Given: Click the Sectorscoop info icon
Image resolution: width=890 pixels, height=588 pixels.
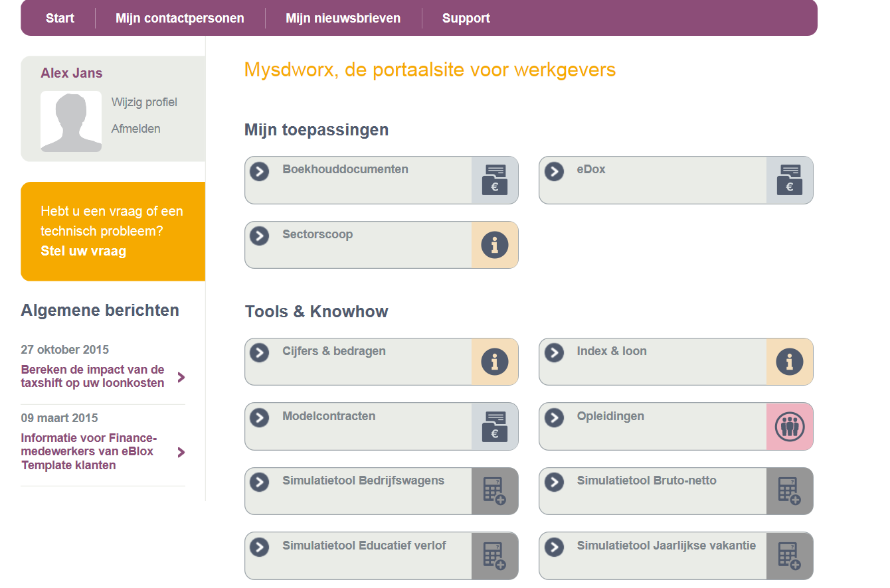Looking at the screenshot, I should click(x=495, y=245).
